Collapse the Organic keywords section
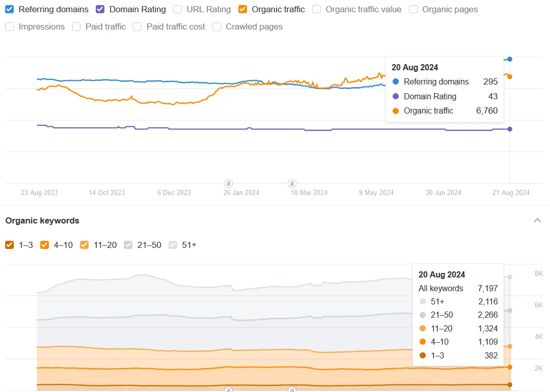550x392 pixels. (x=537, y=220)
